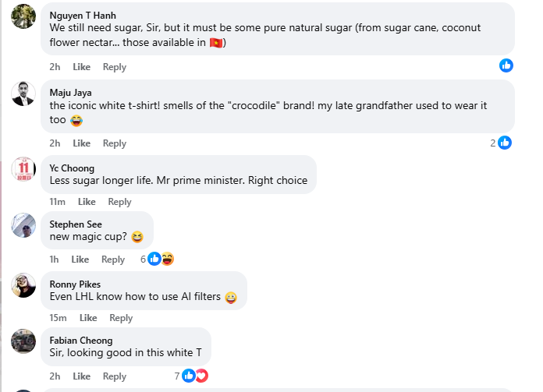Open Ronny Pikes' profile name link

click(75, 284)
